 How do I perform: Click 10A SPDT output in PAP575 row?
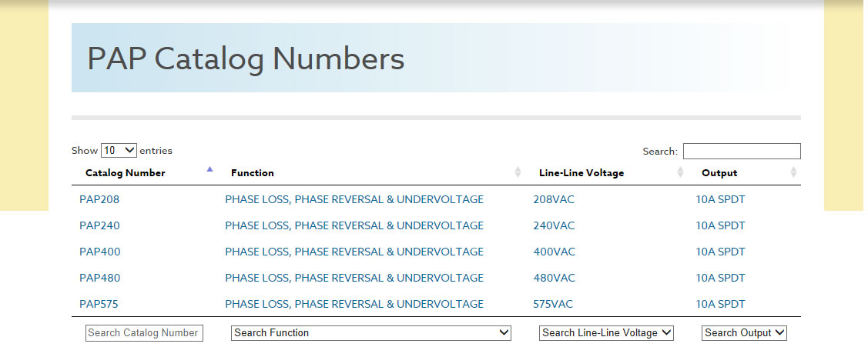pyautogui.click(x=720, y=304)
